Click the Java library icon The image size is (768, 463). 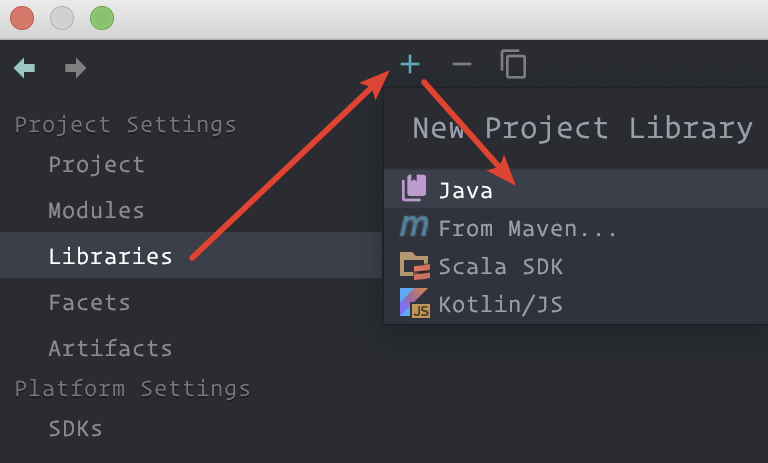(x=414, y=189)
